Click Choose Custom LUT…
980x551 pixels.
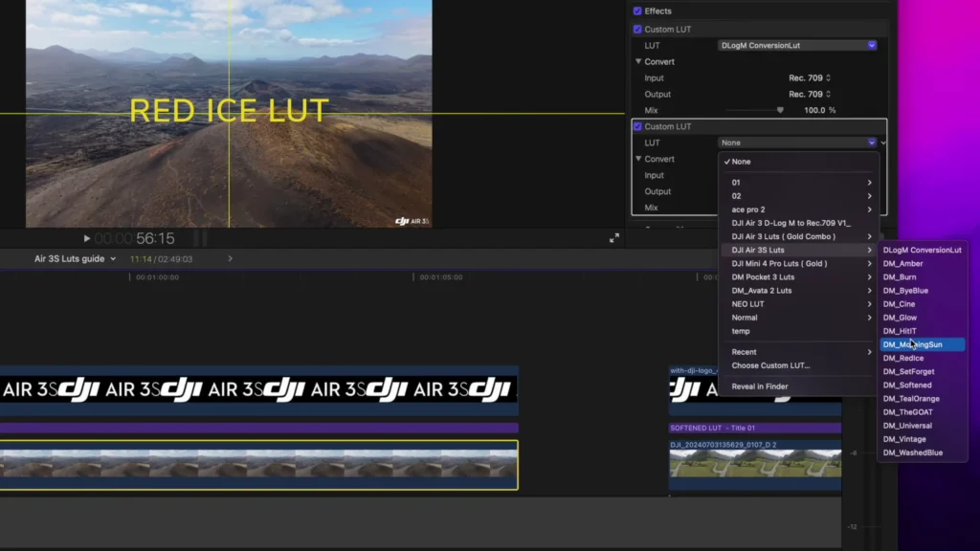click(799, 365)
